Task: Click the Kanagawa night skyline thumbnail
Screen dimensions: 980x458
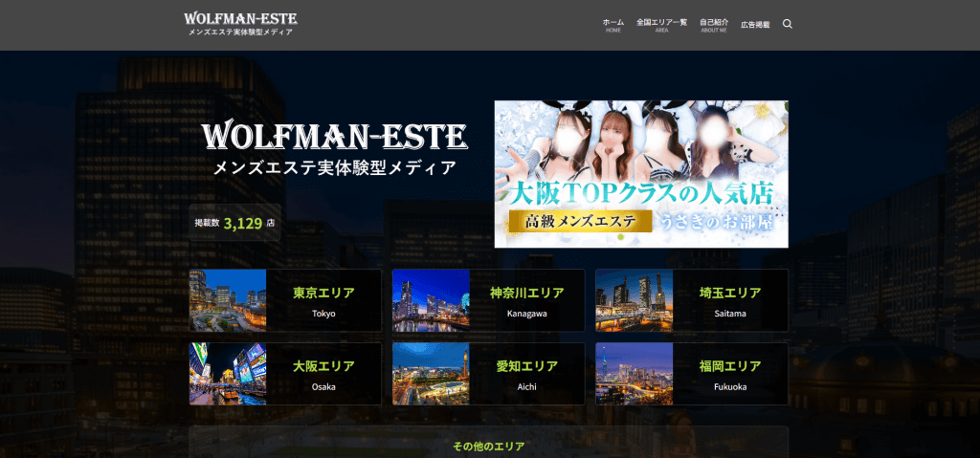Action: (431, 300)
